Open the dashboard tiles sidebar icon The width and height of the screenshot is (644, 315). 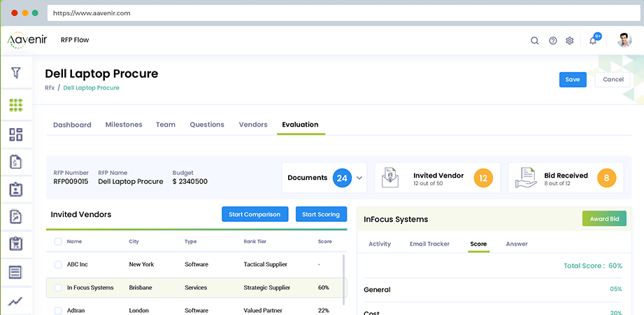tap(16, 134)
